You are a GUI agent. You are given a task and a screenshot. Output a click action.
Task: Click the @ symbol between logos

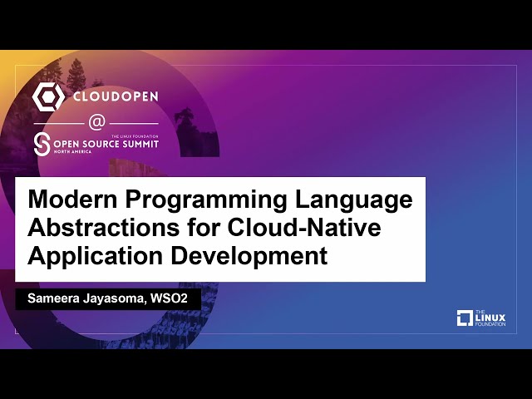(97, 122)
